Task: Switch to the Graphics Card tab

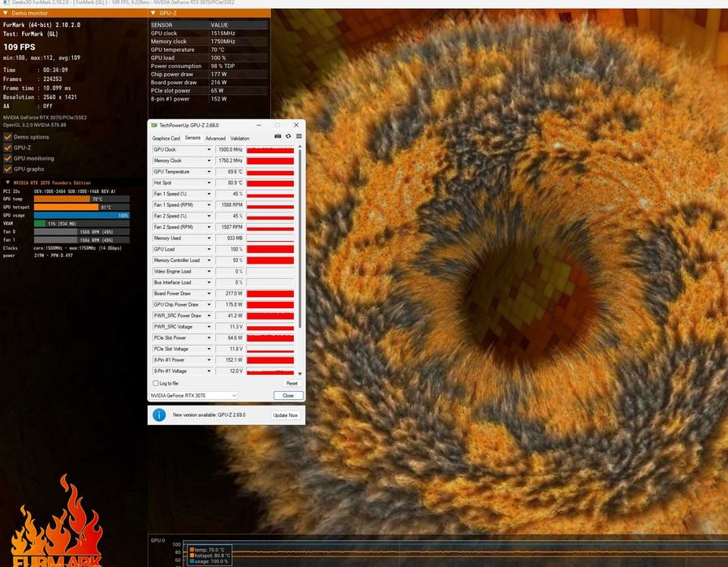Action: click(166, 138)
